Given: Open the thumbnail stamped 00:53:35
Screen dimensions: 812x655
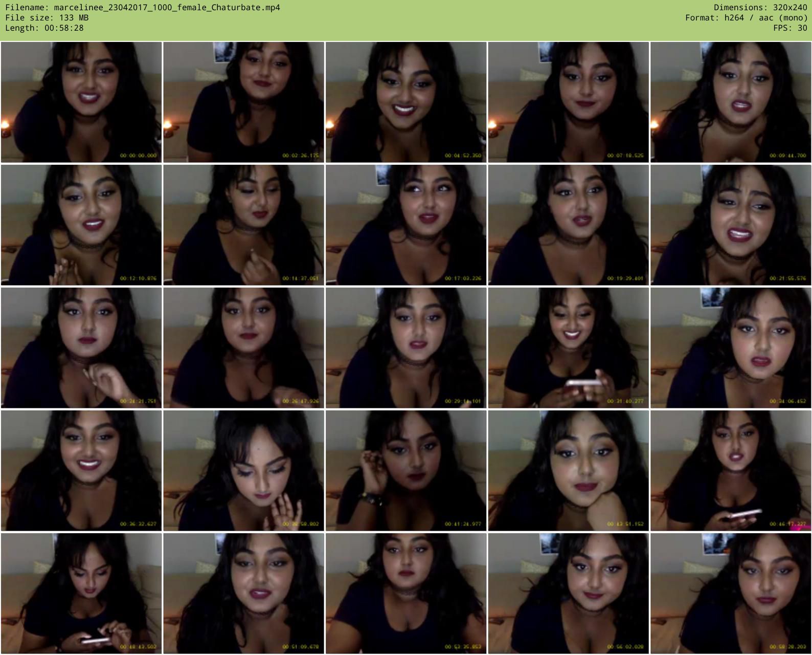Looking at the screenshot, I should pyautogui.click(x=406, y=594).
